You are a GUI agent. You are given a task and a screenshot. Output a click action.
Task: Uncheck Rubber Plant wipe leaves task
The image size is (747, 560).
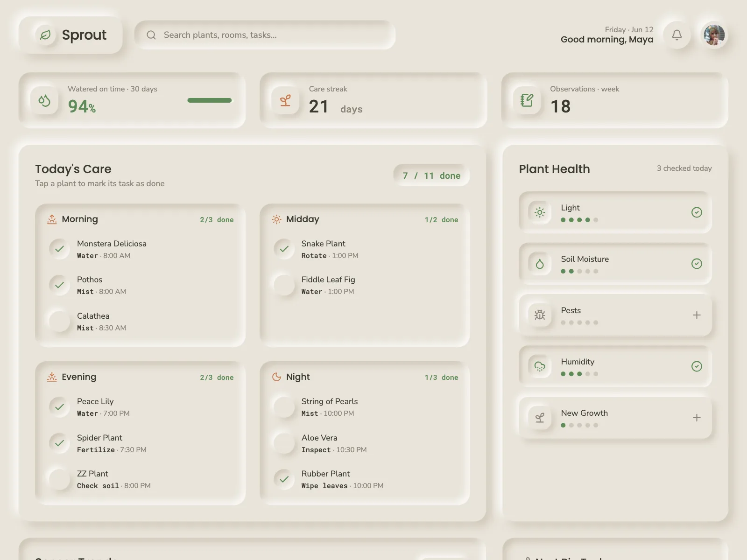284,479
